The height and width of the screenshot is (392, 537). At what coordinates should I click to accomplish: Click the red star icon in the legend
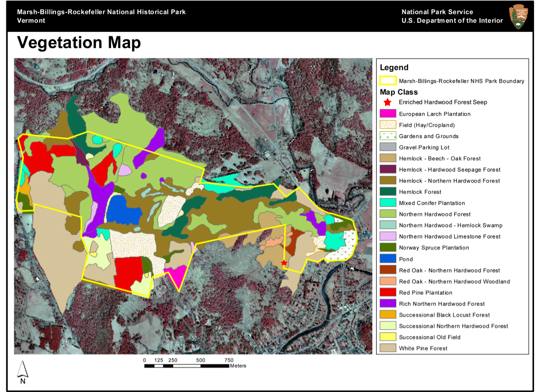point(388,102)
